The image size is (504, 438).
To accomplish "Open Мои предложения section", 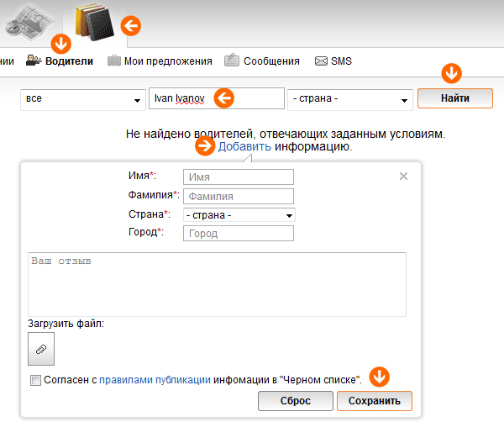I will point(160,61).
